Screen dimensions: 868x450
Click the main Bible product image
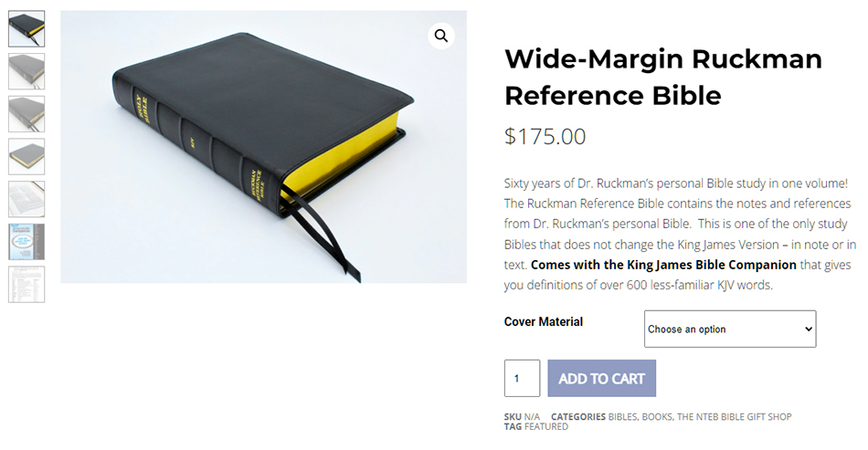click(263, 147)
